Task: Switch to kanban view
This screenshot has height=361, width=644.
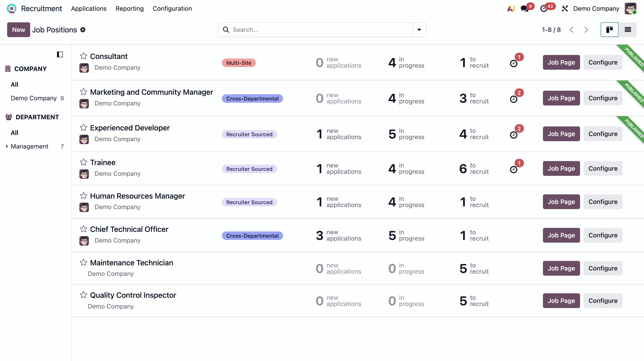Action: coord(609,30)
